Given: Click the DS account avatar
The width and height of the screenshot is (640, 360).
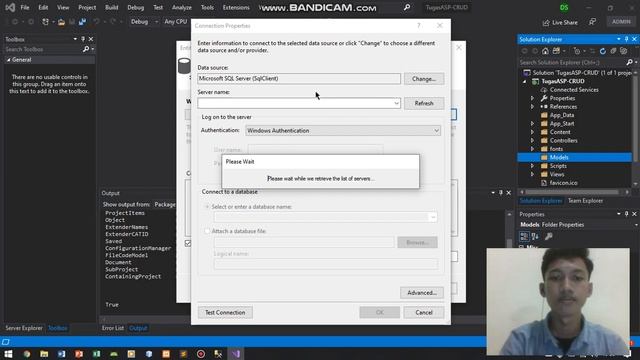Looking at the screenshot, I should click(x=564, y=7).
